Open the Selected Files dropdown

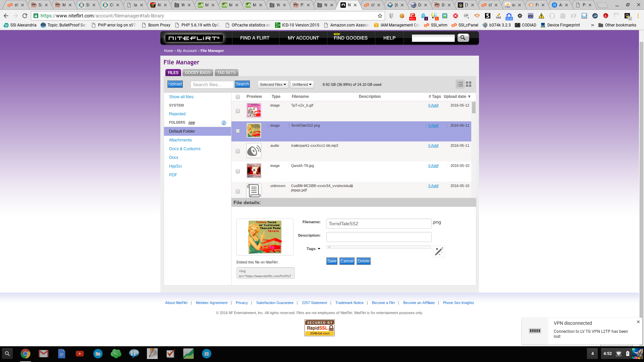[273, 84]
